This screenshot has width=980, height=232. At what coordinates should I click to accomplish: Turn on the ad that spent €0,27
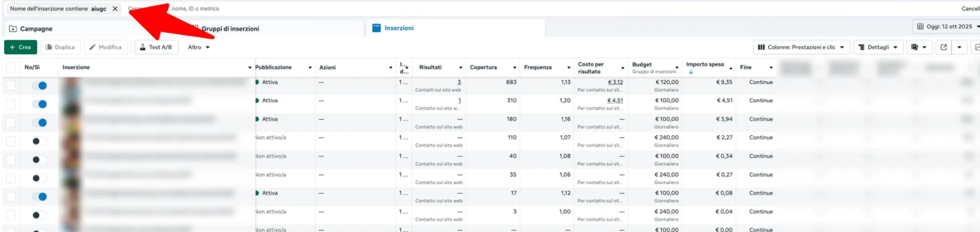39,178
